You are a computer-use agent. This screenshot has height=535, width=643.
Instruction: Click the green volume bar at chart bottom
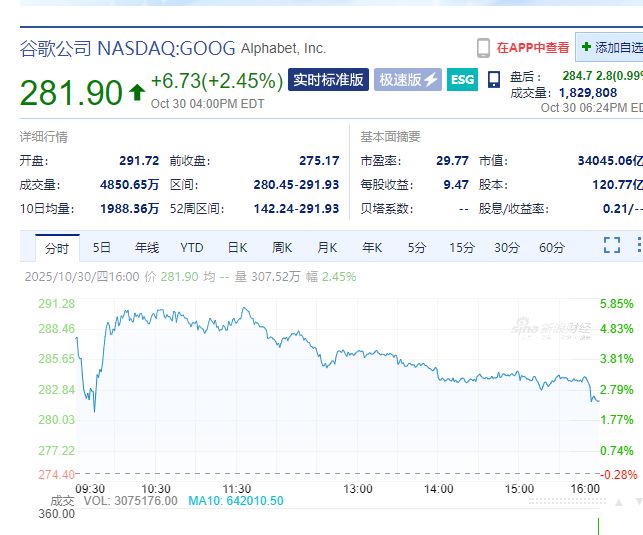598,524
